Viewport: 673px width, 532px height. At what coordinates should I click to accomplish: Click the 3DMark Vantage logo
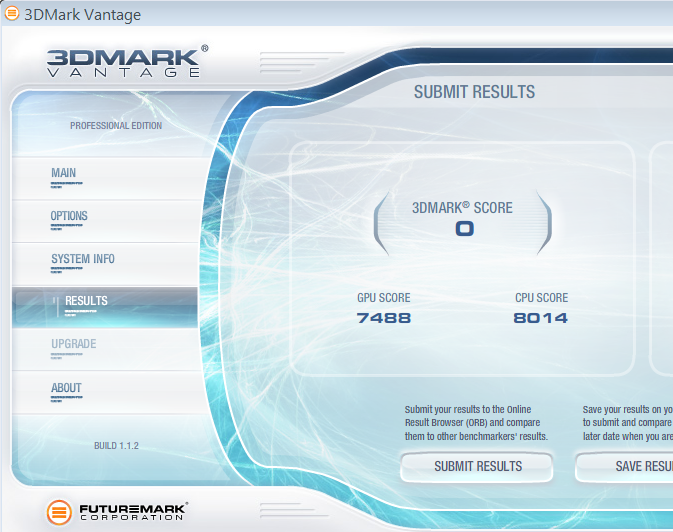[x=127, y=61]
